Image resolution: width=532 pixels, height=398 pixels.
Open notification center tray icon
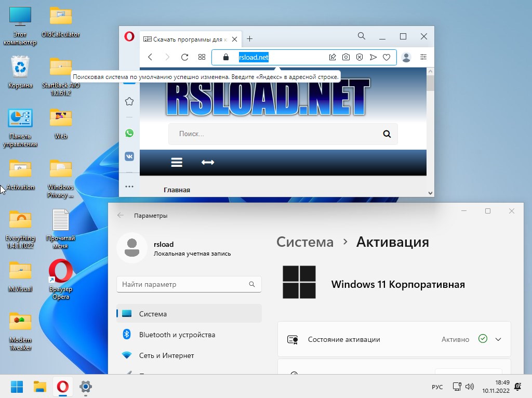point(518,387)
